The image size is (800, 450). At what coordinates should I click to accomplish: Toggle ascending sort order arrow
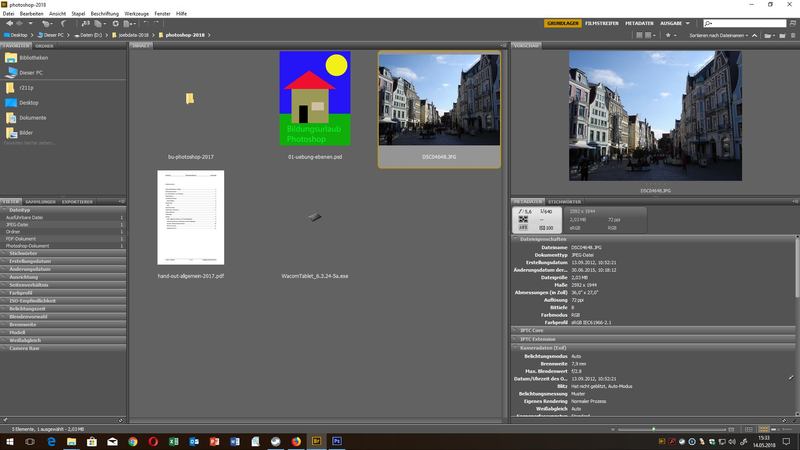pyautogui.click(x=755, y=35)
